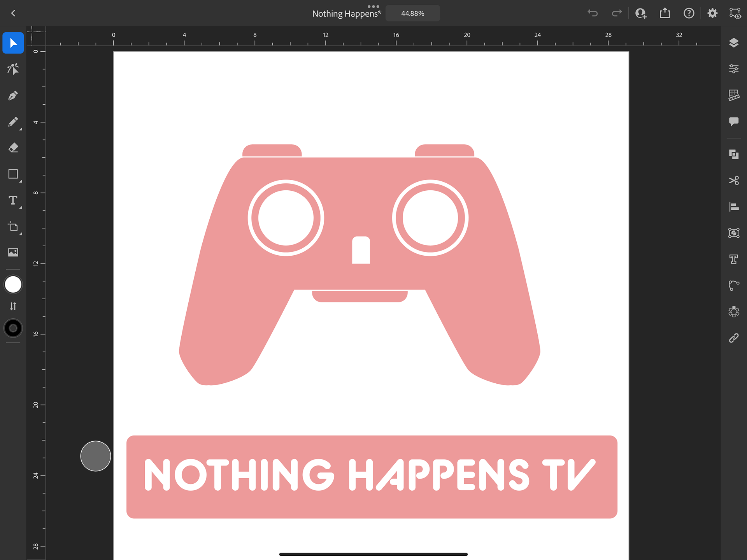Open the Cut scissors panel
Viewport: 747px width, 560px height.
(734, 181)
